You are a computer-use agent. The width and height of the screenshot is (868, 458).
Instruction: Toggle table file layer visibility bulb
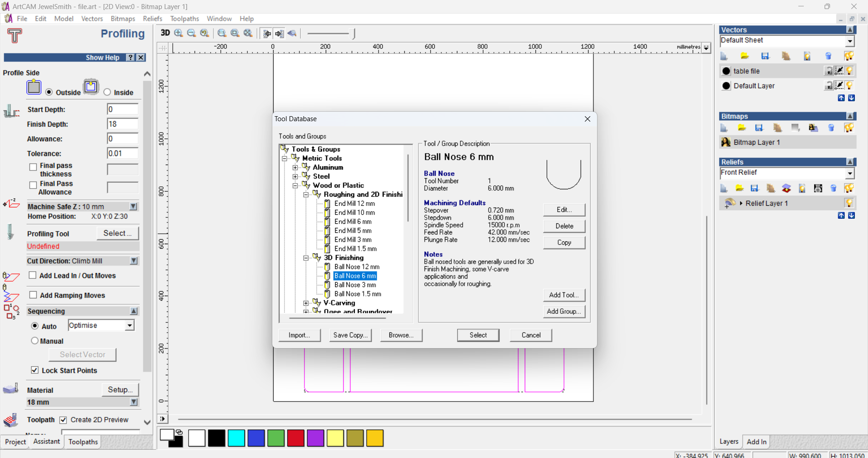pyautogui.click(x=849, y=71)
